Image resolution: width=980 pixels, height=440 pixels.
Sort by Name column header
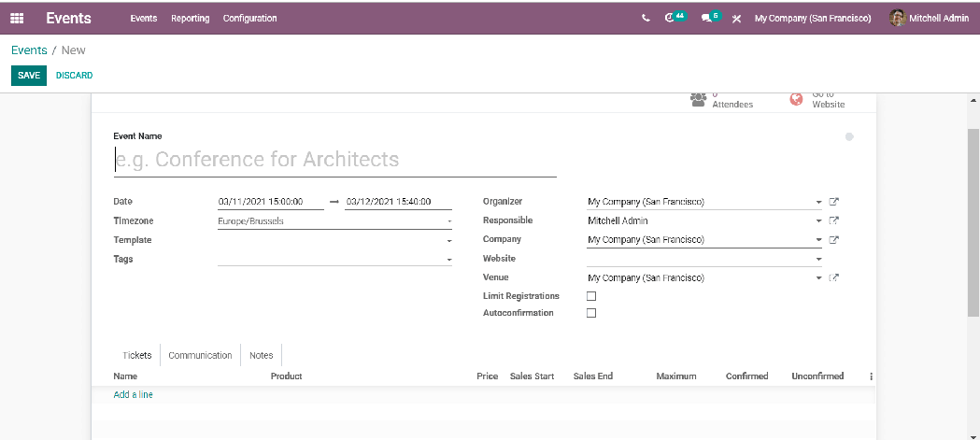point(125,376)
